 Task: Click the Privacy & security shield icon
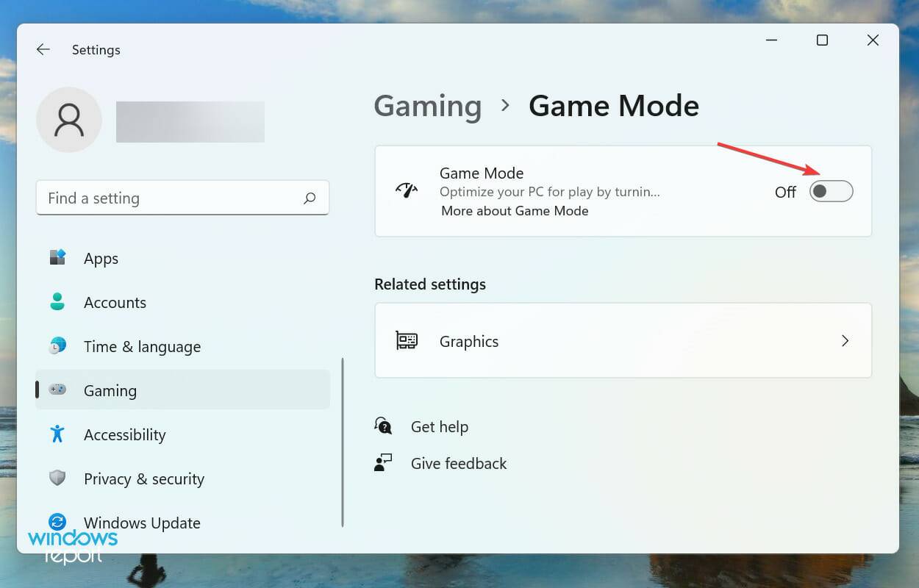point(56,478)
